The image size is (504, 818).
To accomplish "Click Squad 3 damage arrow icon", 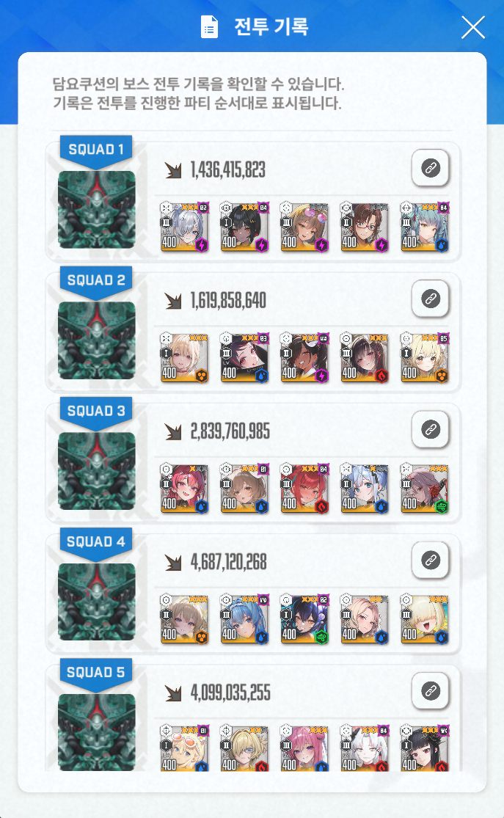I will click(173, 431).
